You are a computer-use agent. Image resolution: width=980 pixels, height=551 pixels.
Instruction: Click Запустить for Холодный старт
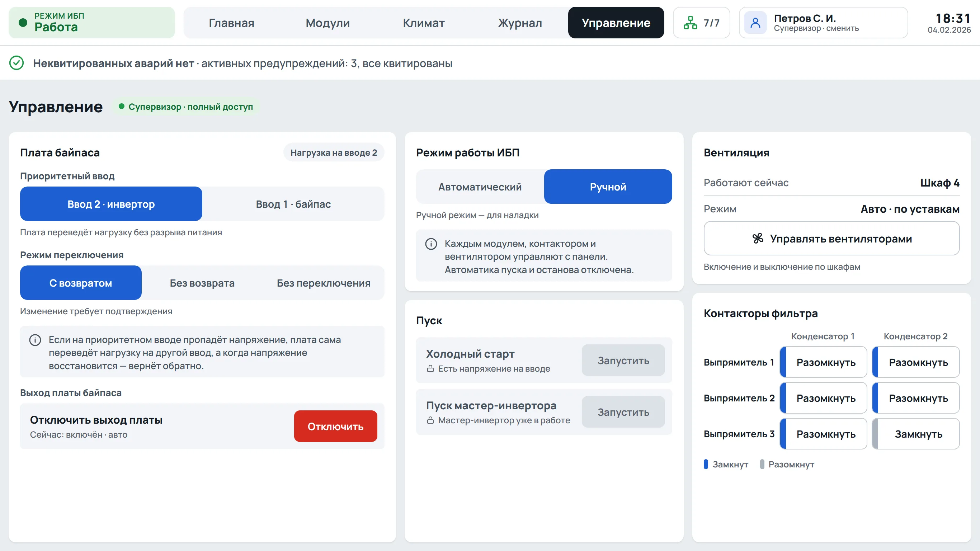[623, 360]
